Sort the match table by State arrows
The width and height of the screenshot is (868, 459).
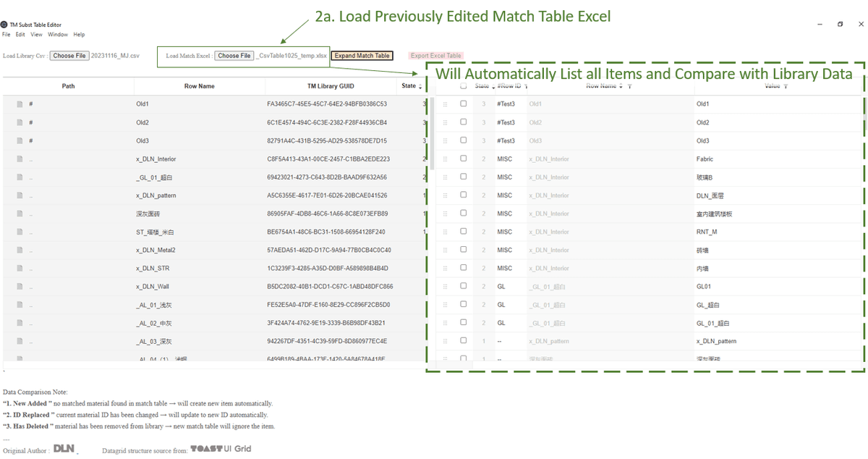pyautogui.click(x=494, y=86)
